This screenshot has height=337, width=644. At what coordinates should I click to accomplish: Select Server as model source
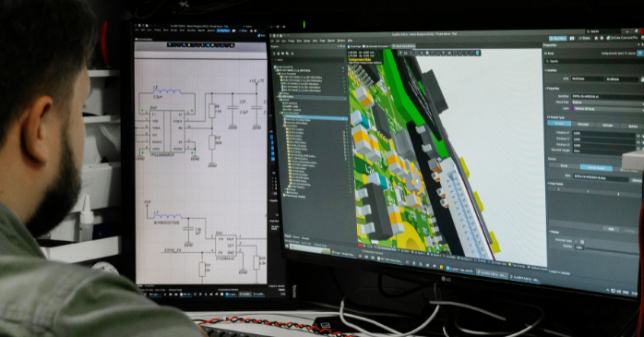pos(565,165)
